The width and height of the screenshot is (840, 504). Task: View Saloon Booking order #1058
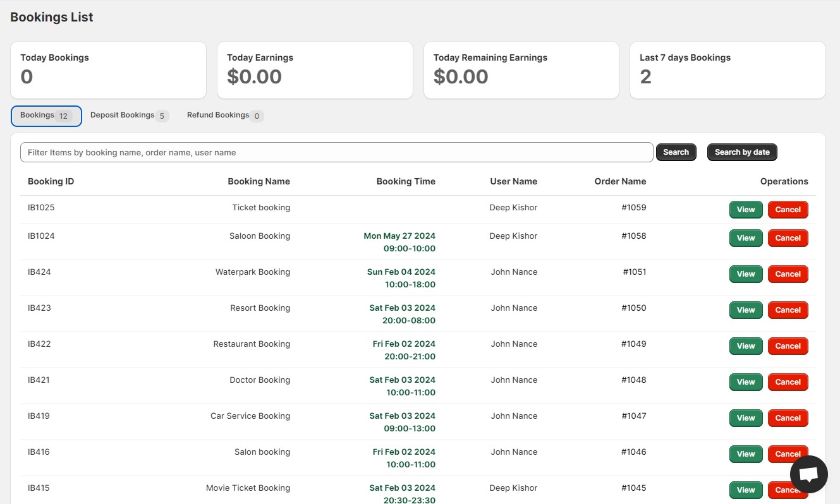[746, 238]
